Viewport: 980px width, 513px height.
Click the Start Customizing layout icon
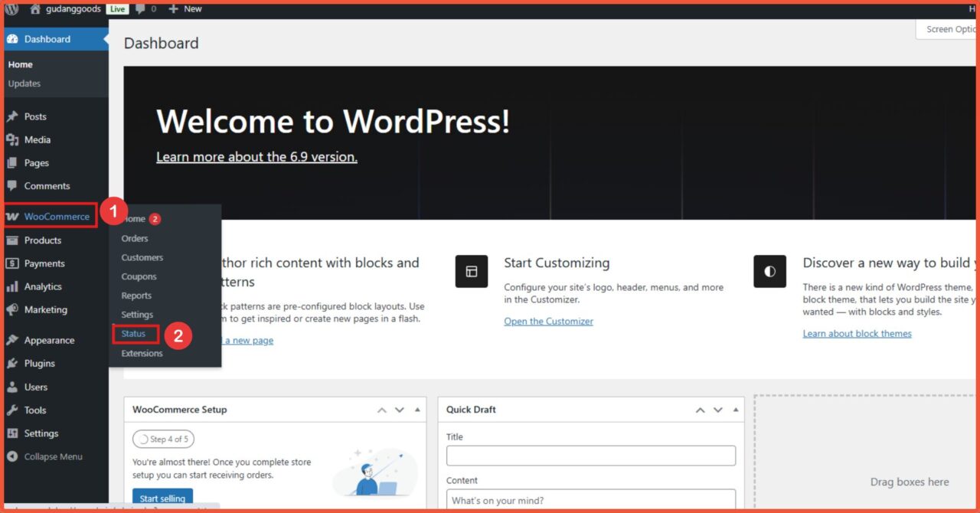(472, 271)
